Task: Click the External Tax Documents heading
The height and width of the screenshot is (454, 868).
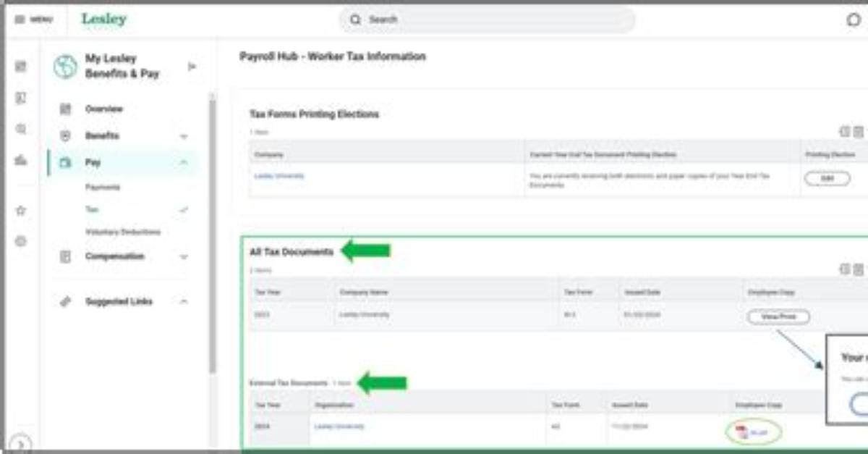Action: point(289,382)
